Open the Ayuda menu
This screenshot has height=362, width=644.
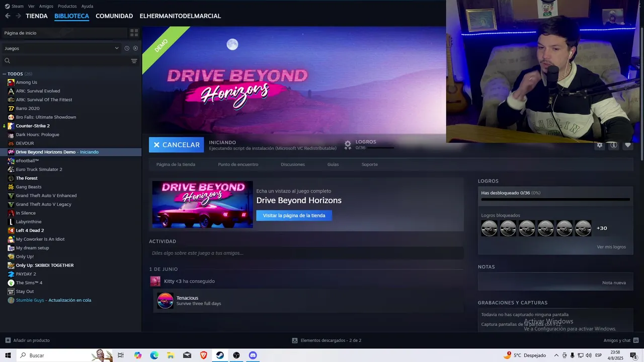pos(87,6)
